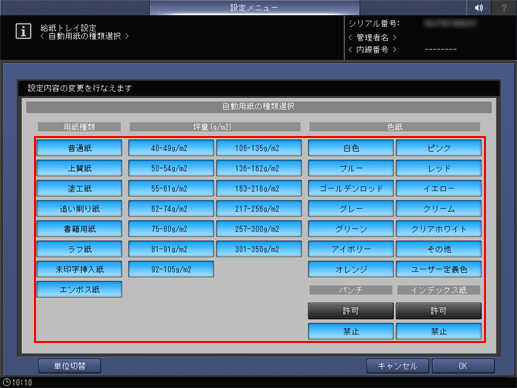The image size is (517, 388).
Task: Pick colored paper クリーム
Action: click(439, 209)
